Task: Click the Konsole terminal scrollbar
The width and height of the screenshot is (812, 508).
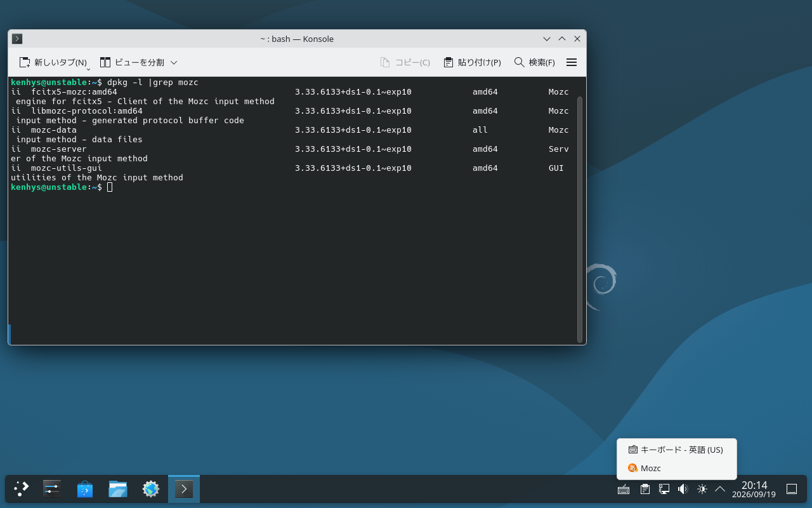Action: (x=579, y=219)
